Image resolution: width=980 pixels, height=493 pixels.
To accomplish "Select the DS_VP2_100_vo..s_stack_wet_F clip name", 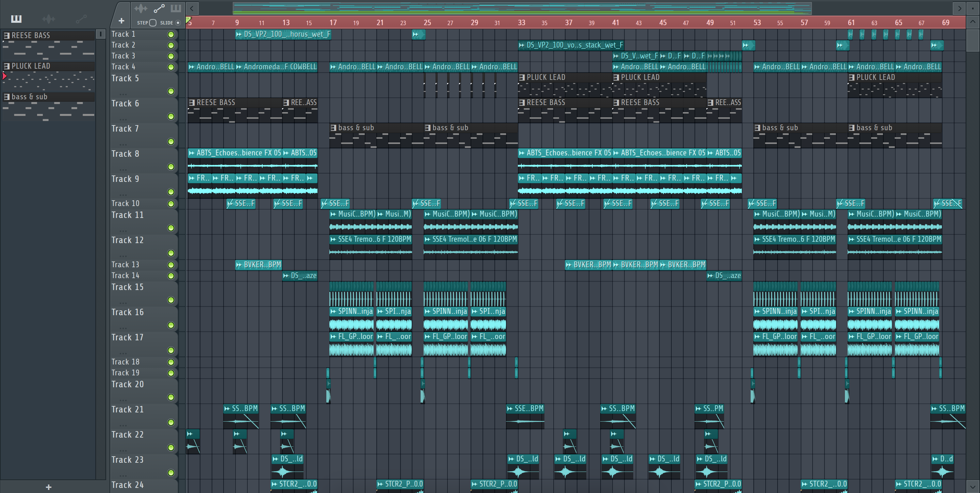I will coord(575,46).
